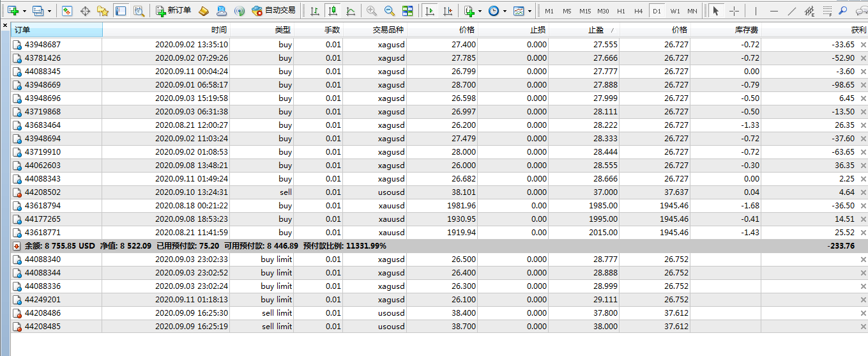
Task: Open the Navigator folder-star icon
Action: point(102,11)
